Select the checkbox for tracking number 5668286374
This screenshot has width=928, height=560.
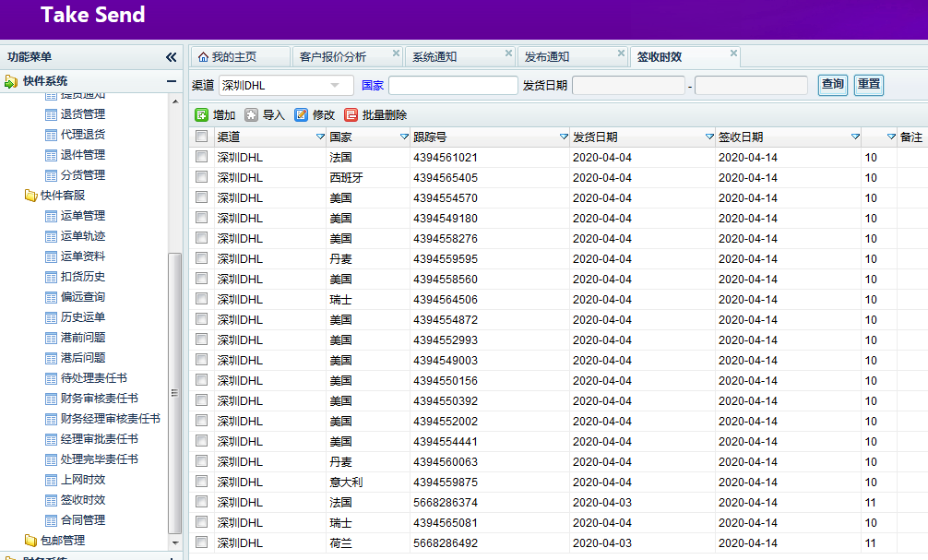click(202, 503)
